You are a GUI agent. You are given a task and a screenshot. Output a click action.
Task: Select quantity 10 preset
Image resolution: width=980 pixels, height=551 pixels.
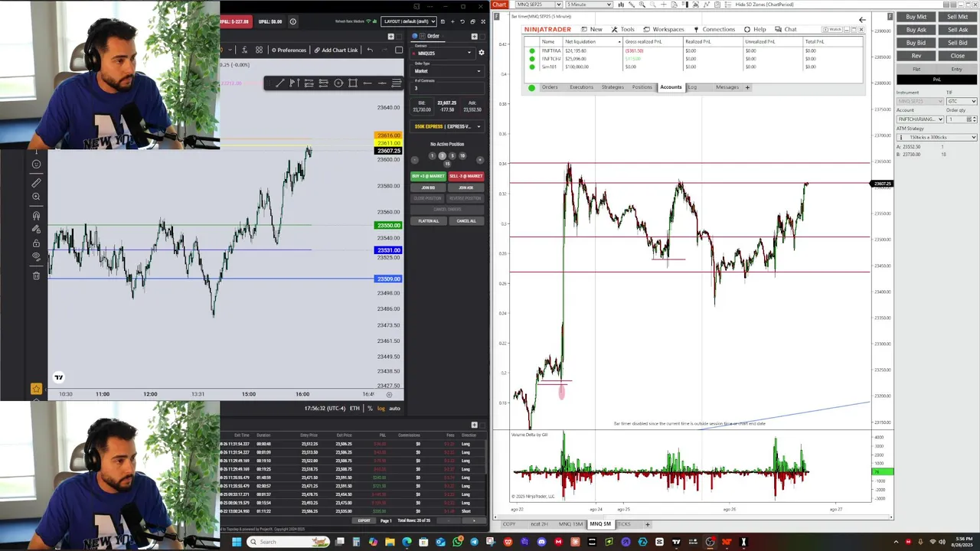coord(462,156)
